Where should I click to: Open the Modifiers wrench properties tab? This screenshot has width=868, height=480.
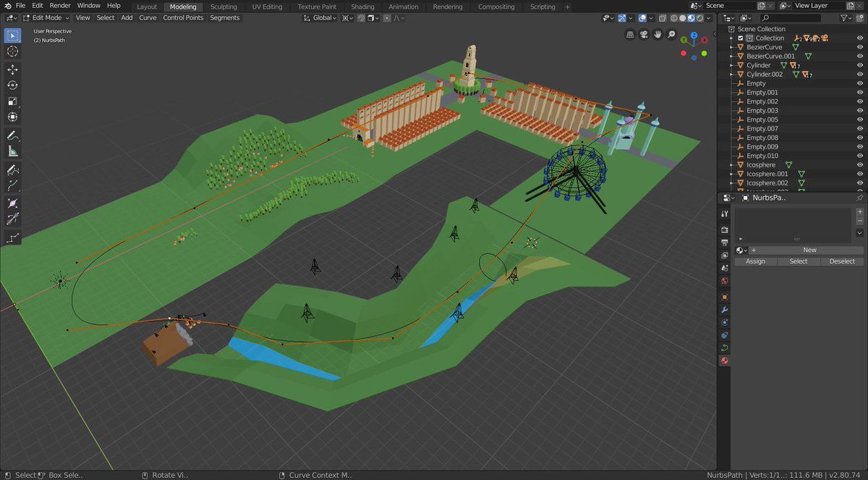pos(724,310)
